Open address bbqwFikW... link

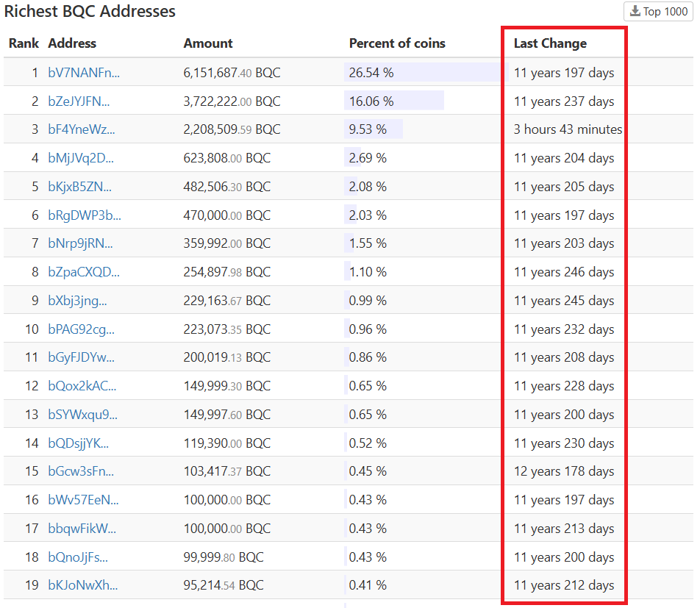tap(82, 528)
